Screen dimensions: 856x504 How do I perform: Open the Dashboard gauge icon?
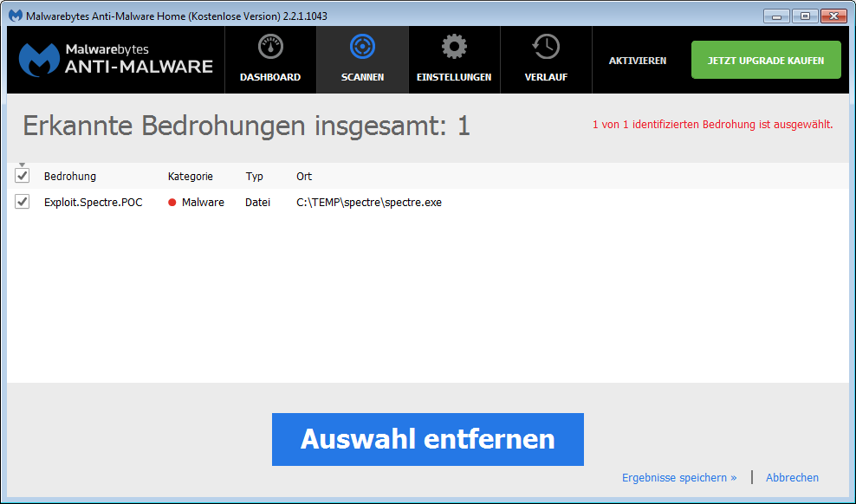(x=270, y=48)
